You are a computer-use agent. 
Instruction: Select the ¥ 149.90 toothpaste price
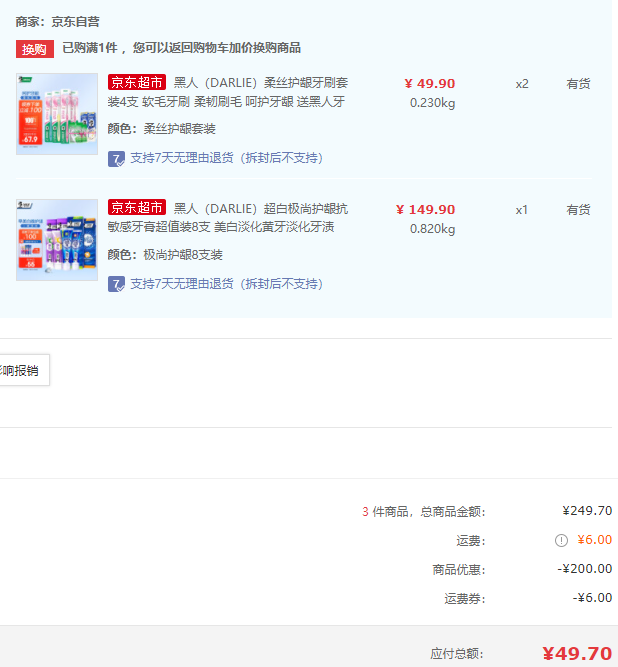coord(425,210)
